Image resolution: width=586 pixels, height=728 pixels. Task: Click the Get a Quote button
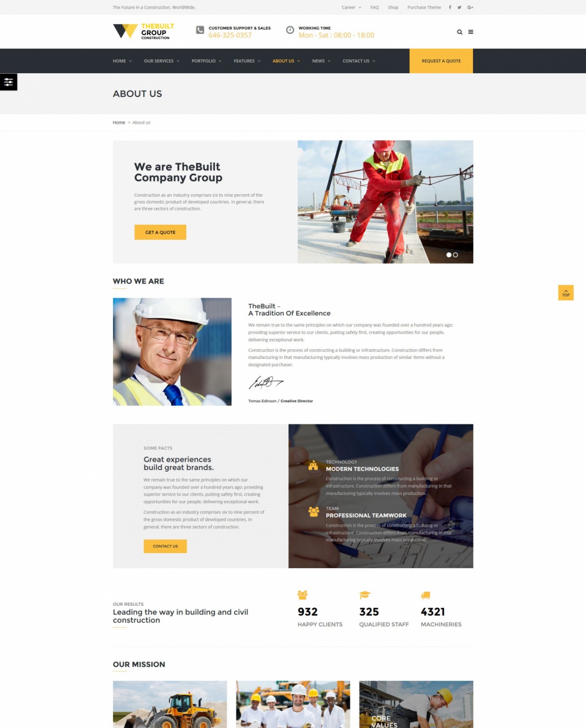[160, 232]
